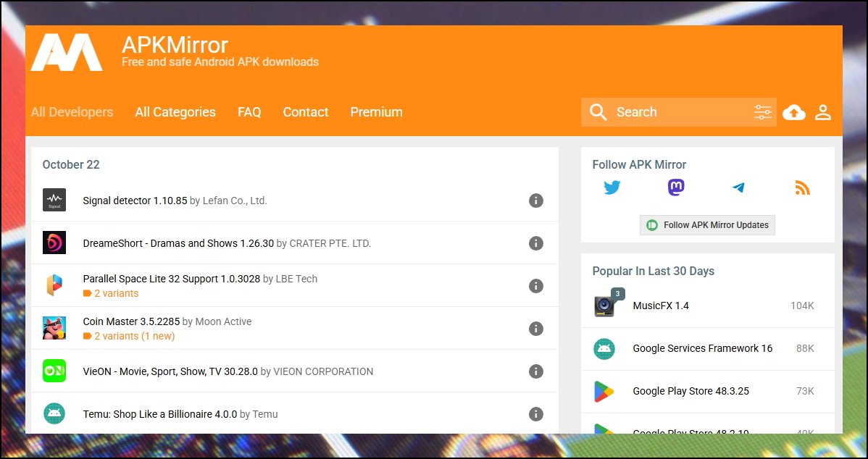The height and width of the screenshot is (459, 868).
Task: Click developer name VIEON CORPORATION
Action: tap(323, 371)
